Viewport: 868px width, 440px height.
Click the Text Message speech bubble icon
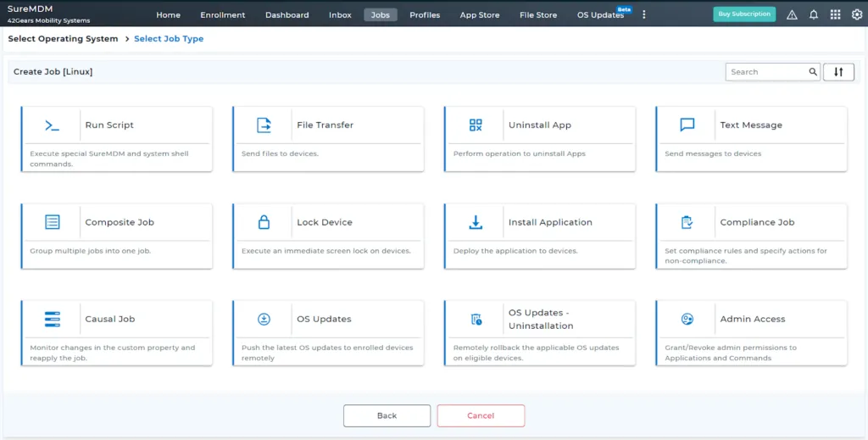pyautogui.click(x=687, y=125)
